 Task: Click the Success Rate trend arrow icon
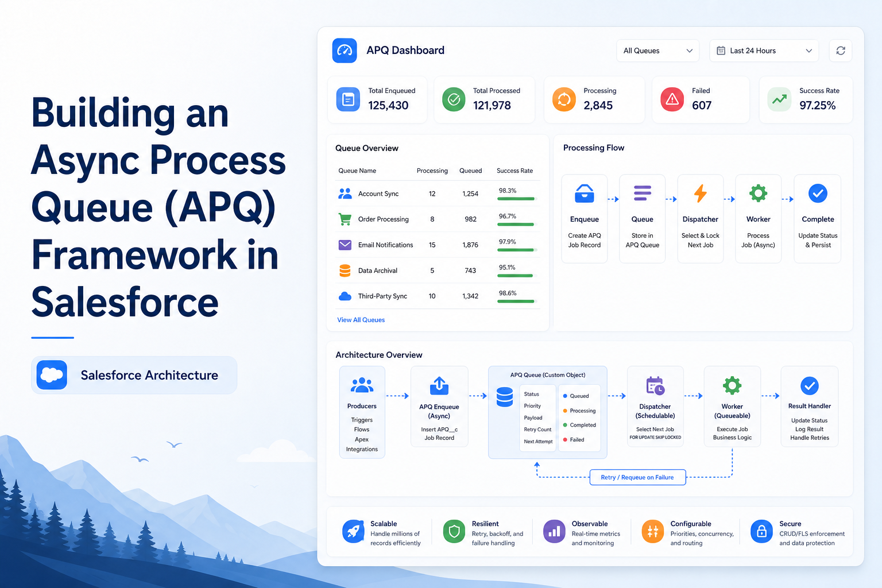point(779,99)
